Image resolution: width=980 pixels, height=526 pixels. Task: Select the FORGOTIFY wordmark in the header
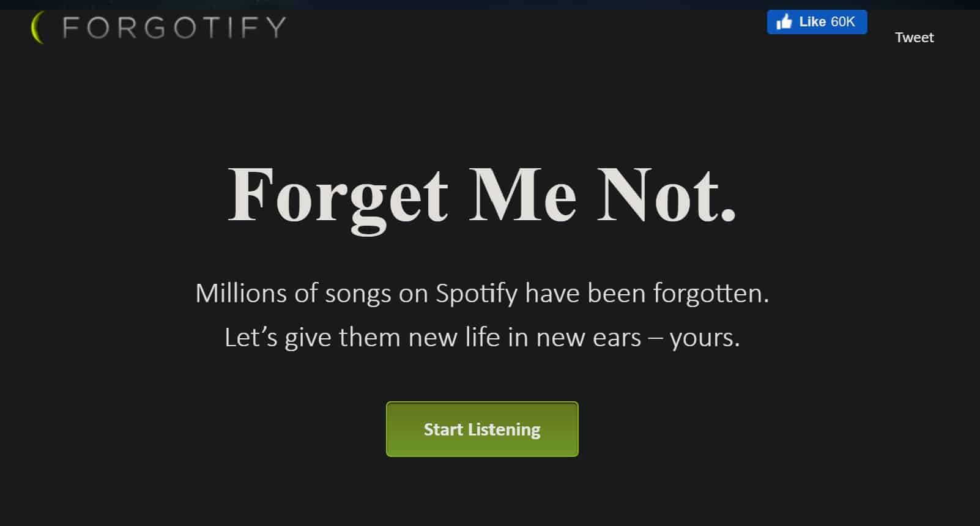[x=173, y=27]
